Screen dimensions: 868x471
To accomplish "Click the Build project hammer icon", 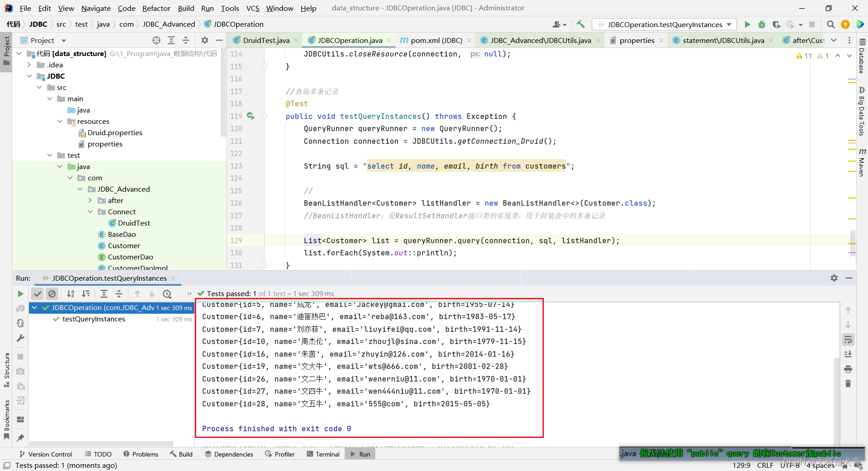I will (x=581, y=24).
